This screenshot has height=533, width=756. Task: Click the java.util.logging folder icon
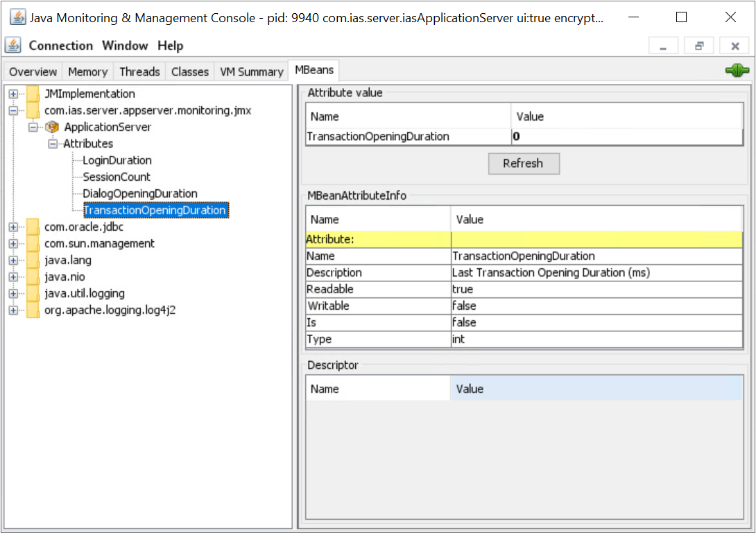coord(33,293)
